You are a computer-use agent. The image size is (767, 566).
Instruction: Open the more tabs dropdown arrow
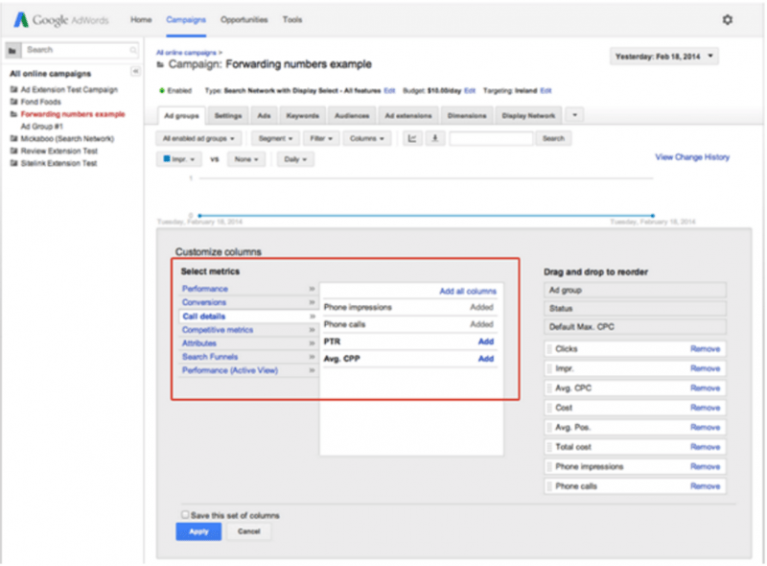coord(575,115)
